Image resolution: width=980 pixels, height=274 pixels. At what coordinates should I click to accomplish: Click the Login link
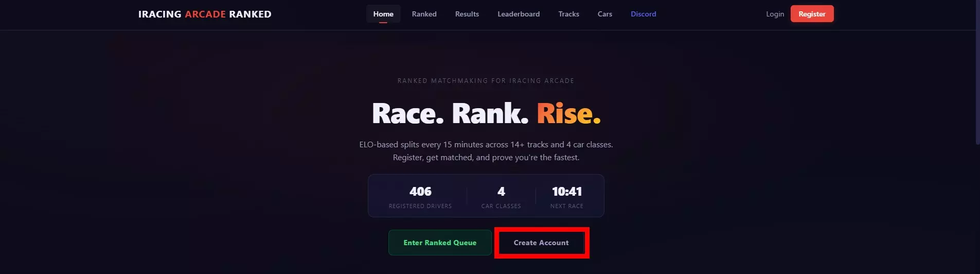[775, 14]
